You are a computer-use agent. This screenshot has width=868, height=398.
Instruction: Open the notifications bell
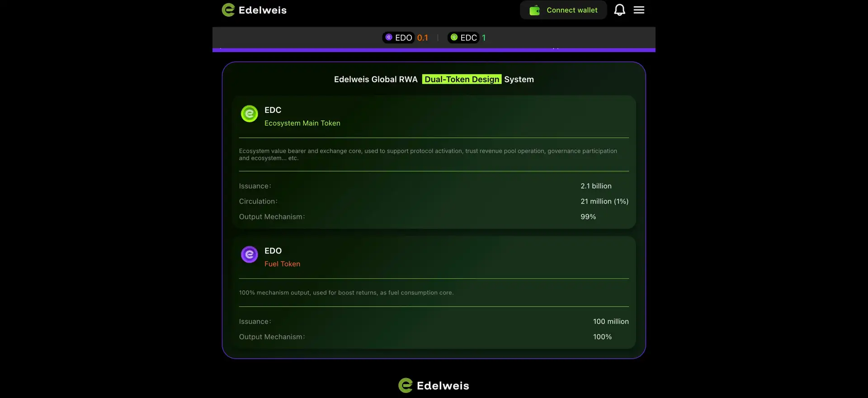point(619,10)
